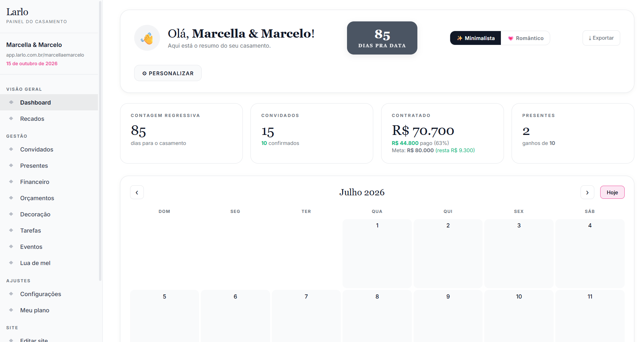The image size is (644, 342).
Task: Go to the Financeiro section
Action: click(x=49, y=182)
